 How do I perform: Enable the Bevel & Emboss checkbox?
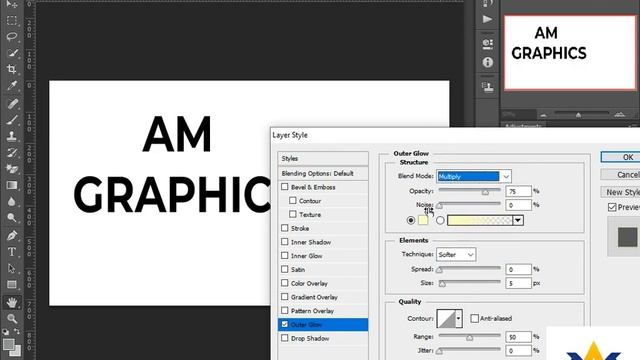coord(284,187)
